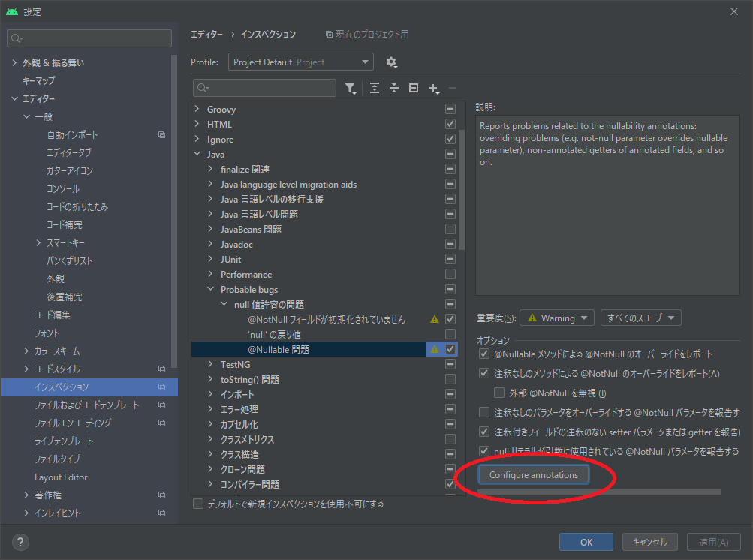Add a custom inspection with the plus icon
This screenshot has height=560, width=753.
click(x=434, y=88)
